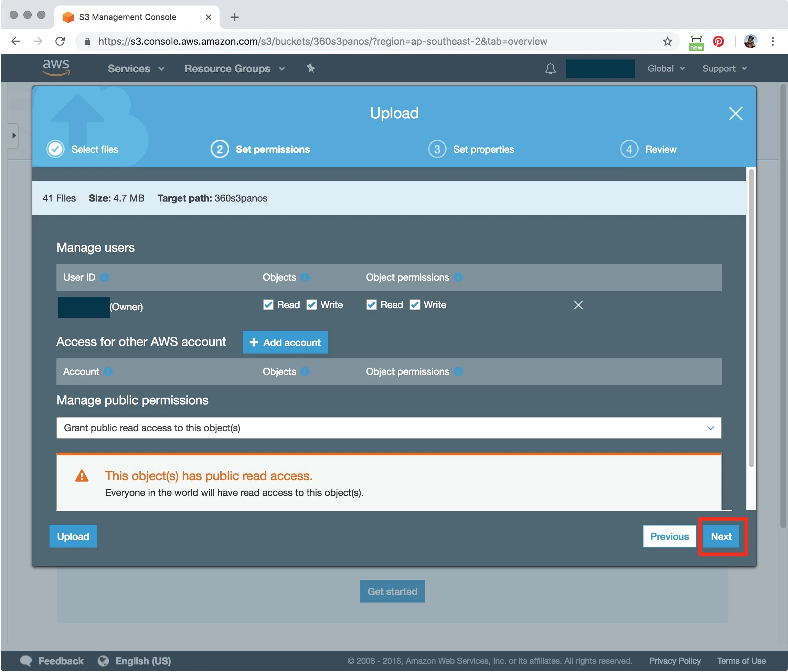Reload the page
This screenshot has width=788, height=672.
click(x=60, y=41)
